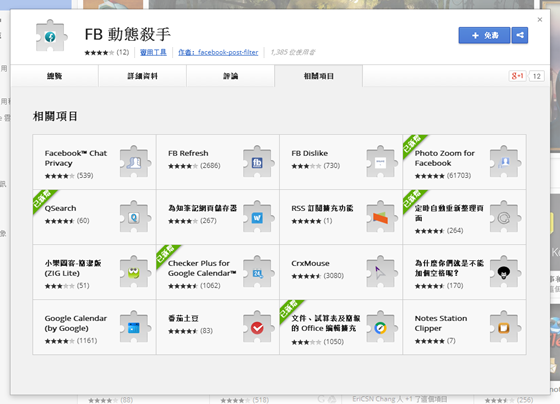This screenshot has height=404, width=560.
Task: Click the 相關項目 section heading
Action: click(x=55, y=116)
